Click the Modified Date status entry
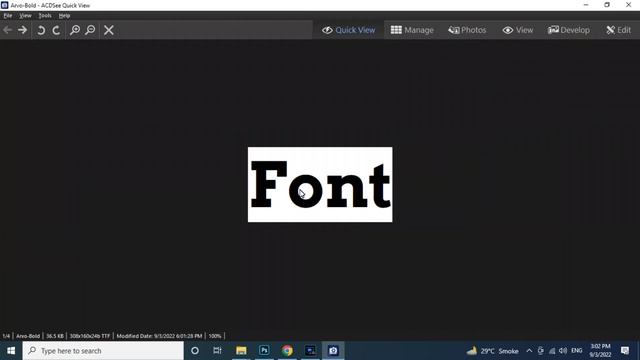The height and width of the screenshot is (360, 640). pos(159,336)
